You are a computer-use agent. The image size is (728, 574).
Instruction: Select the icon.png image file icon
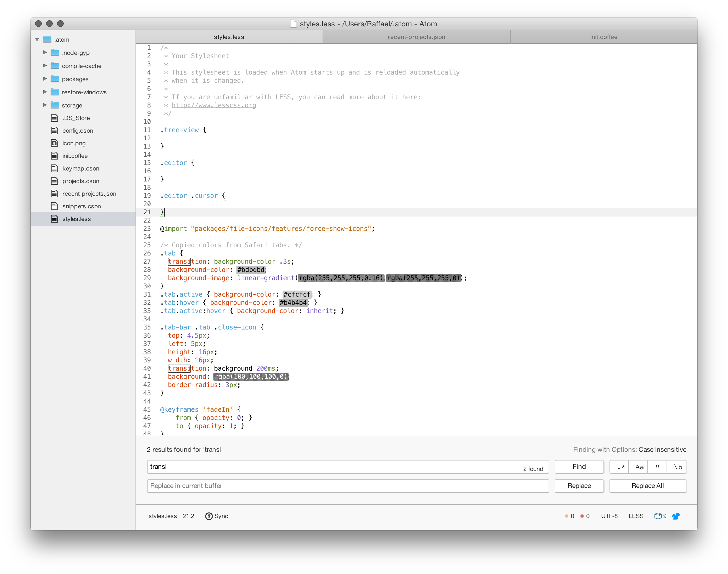55,143
